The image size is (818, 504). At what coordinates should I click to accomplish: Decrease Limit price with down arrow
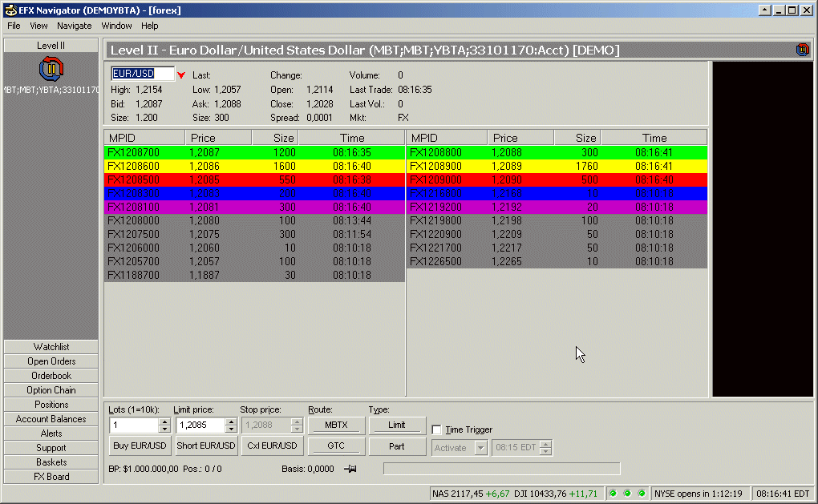tap(229, 429)
